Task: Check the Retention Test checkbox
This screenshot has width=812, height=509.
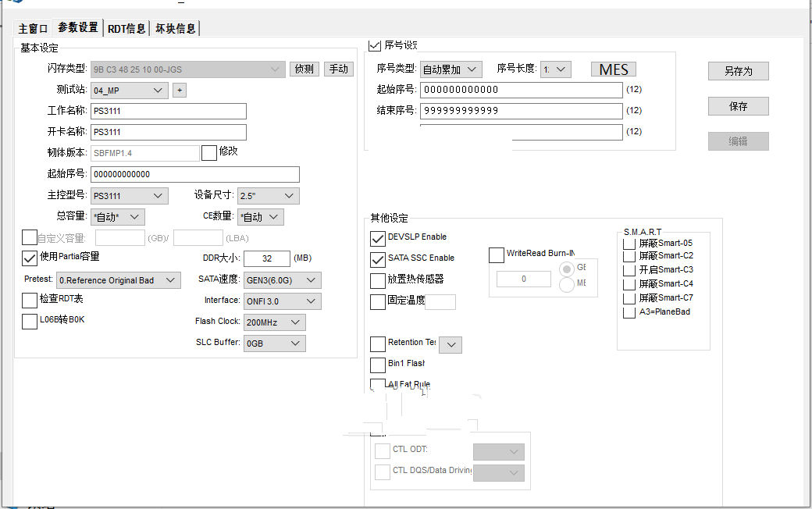Action: pos(378,343)
